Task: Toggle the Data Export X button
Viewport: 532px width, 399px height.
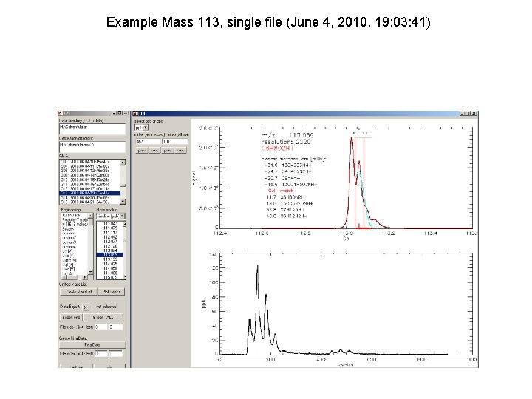Action: tap(86, 307)
